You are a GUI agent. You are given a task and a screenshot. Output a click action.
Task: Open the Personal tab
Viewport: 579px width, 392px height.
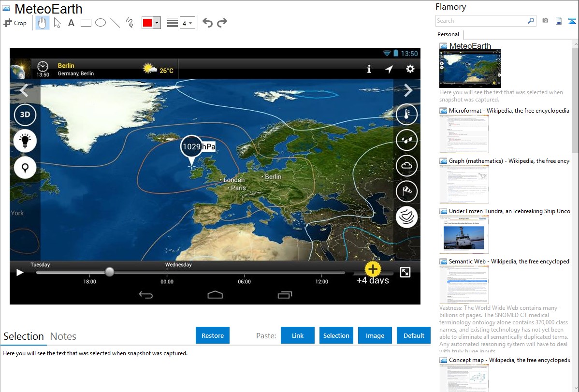pyautogui.click(x=448, y=34)
